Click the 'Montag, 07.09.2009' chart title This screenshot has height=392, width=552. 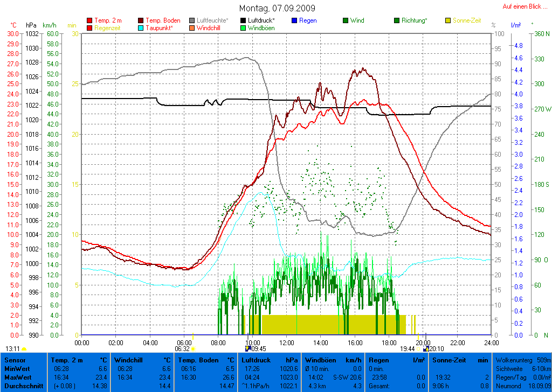point(278,8)
